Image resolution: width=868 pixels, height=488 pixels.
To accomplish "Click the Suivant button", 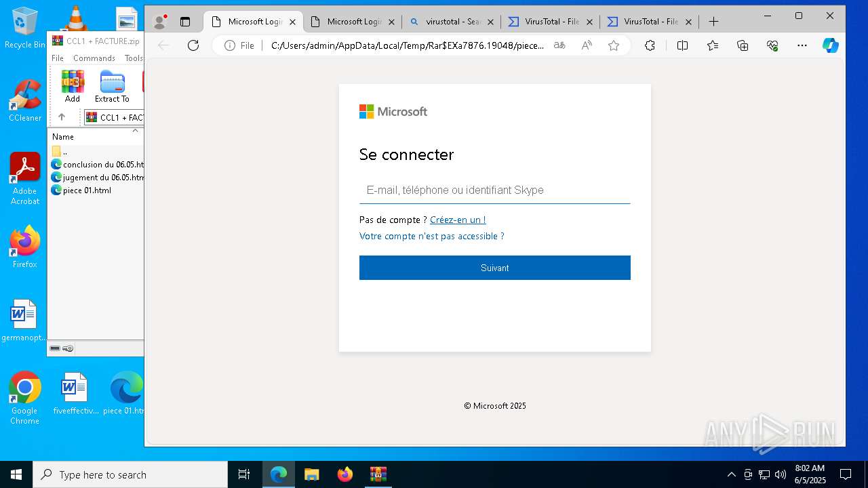I will (495, 268).
